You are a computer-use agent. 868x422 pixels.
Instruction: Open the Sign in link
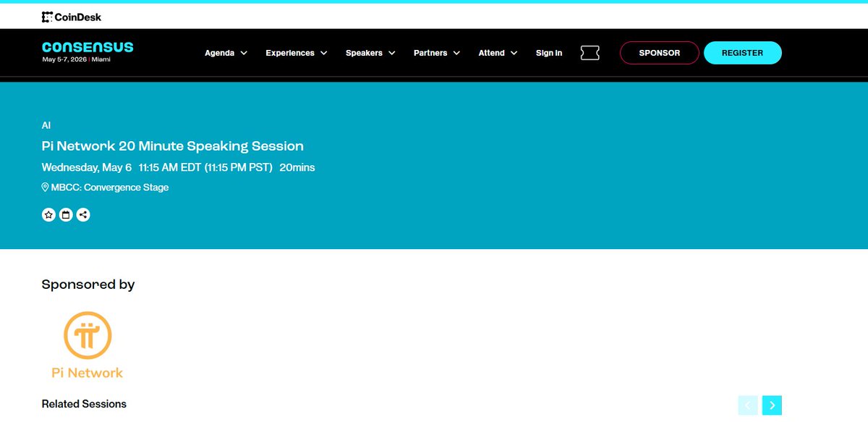coord(549,53)
